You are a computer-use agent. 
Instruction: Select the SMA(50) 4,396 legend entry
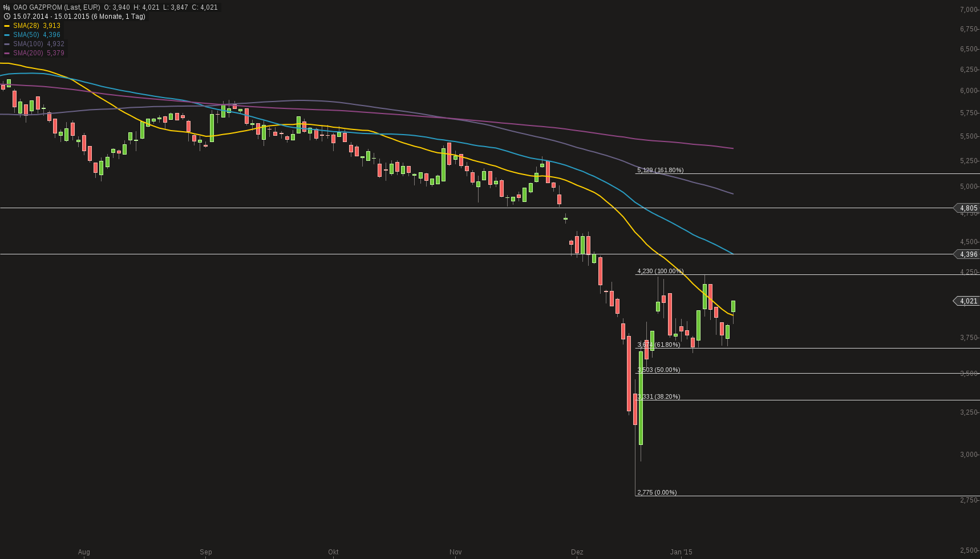point(37,35)
